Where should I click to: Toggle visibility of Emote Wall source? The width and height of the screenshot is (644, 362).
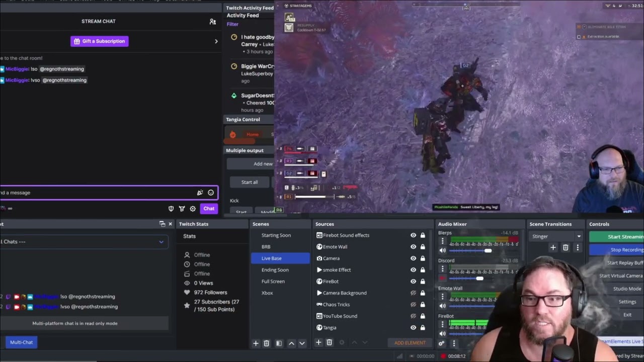(413, 247)
